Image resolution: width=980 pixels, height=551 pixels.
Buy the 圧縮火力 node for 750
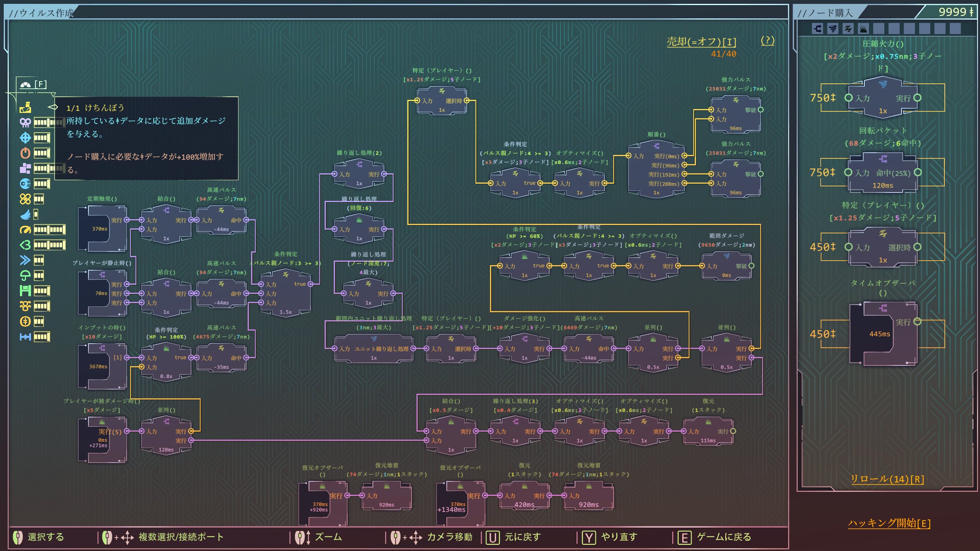883,98
